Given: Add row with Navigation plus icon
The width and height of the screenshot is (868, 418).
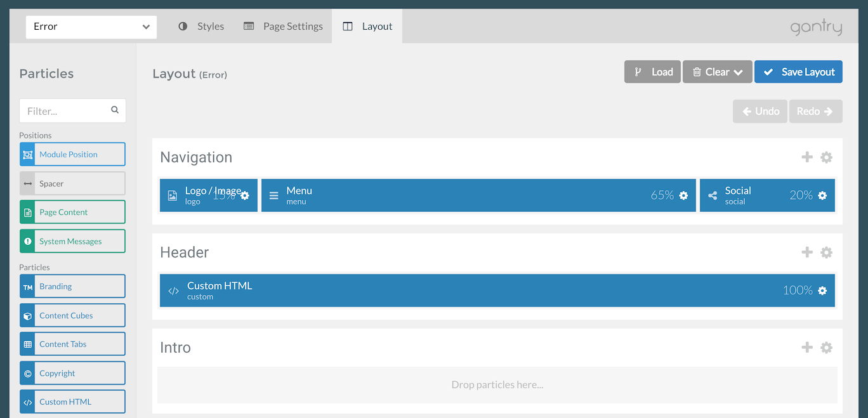Looking at the screenshot, I should pyautogui.click(x=807, y=157).
